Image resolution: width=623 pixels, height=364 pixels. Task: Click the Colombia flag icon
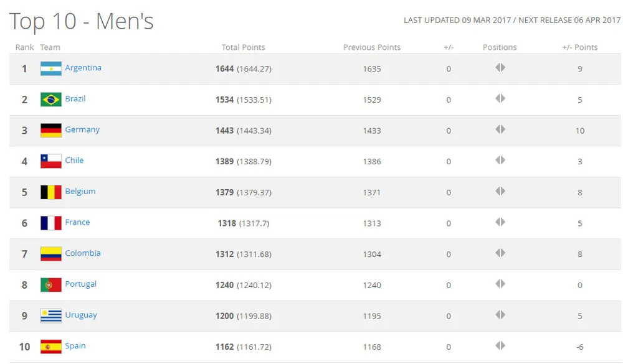(x=51, y=254)
